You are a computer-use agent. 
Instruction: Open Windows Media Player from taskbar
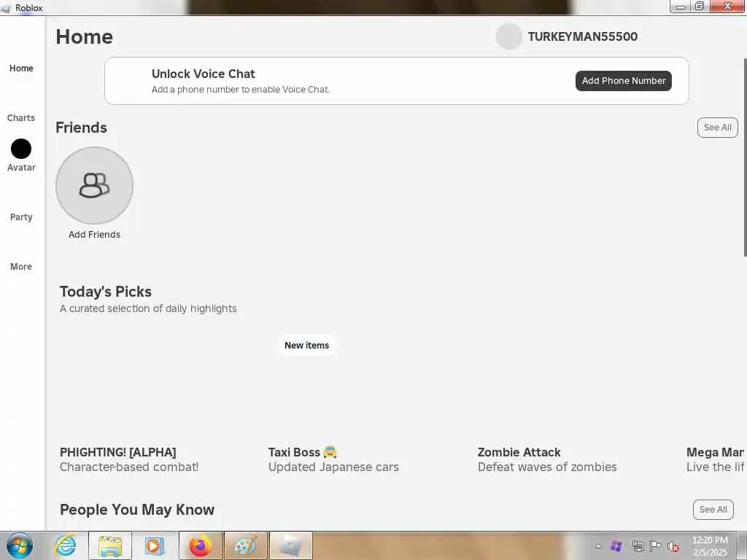[x=154, y=545]
